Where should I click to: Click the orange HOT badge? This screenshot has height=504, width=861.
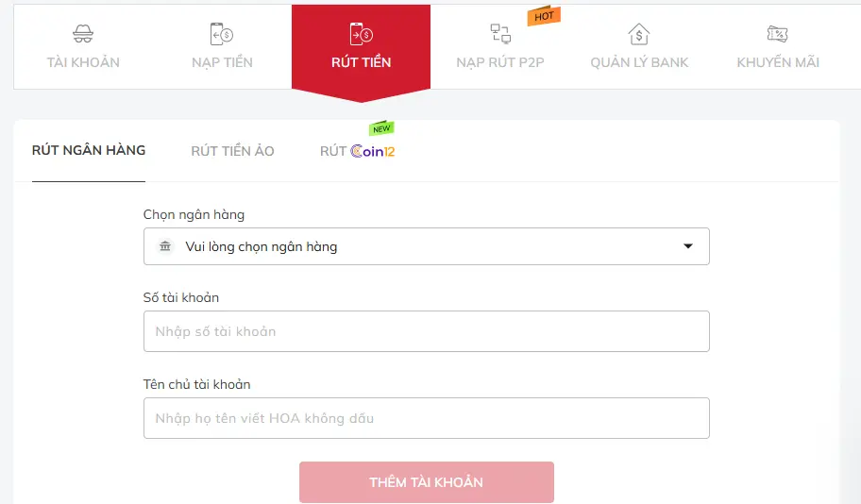[544, 16]
